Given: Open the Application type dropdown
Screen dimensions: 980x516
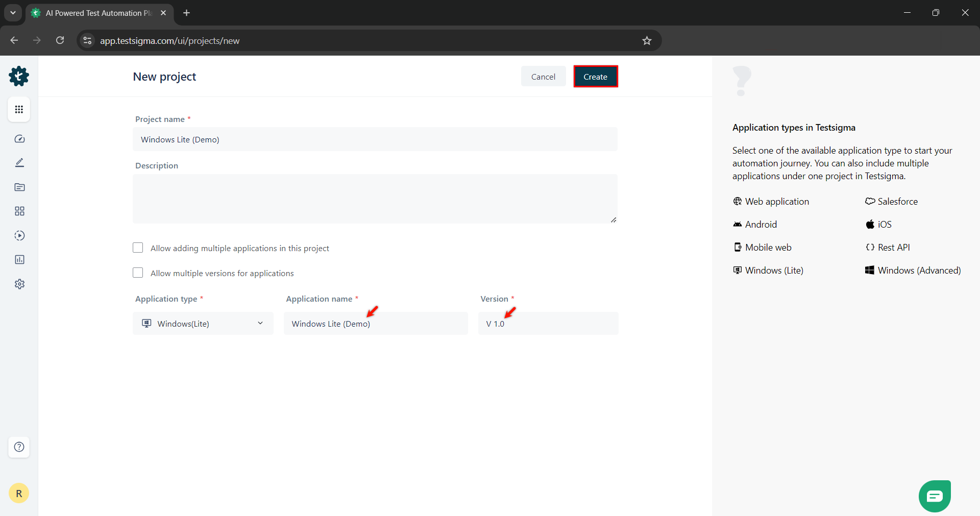Looking at the screenshot, I should coord(203,324).
